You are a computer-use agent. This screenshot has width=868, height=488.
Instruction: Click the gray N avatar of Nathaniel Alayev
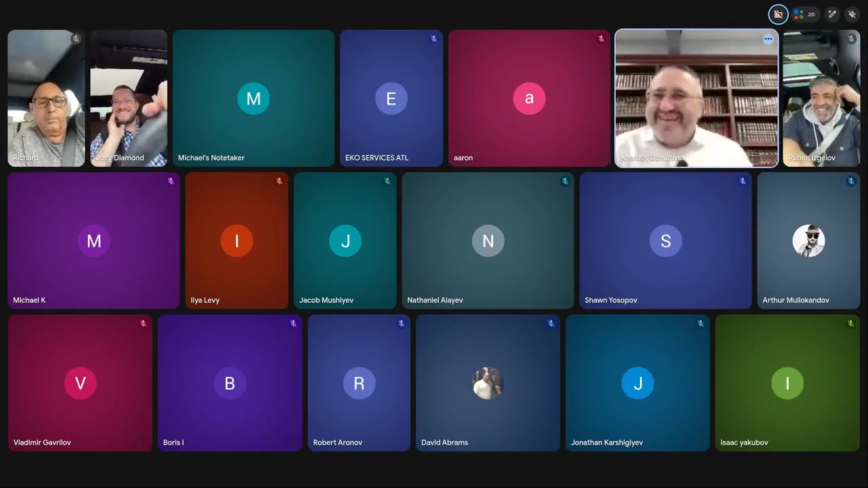pos(488,241)
